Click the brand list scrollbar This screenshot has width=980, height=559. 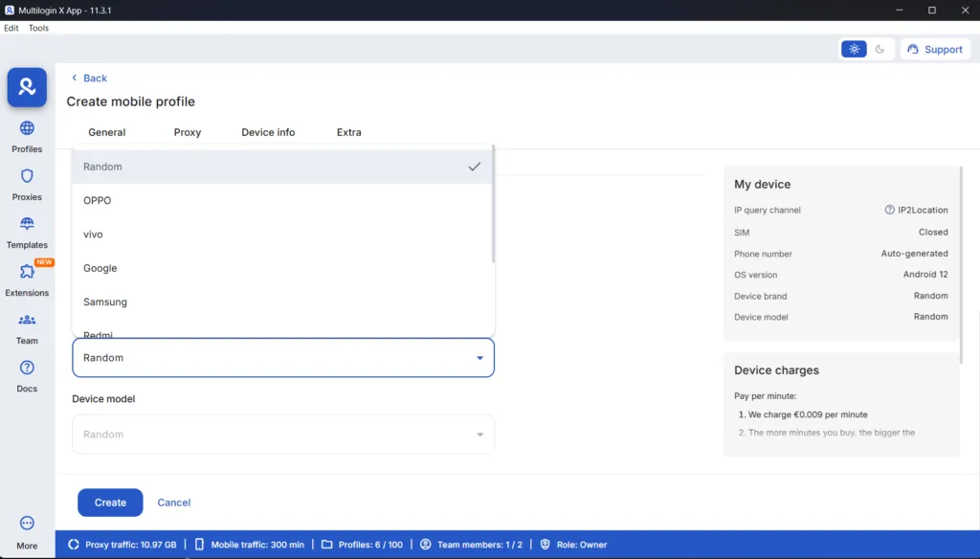tap(493, 204)
